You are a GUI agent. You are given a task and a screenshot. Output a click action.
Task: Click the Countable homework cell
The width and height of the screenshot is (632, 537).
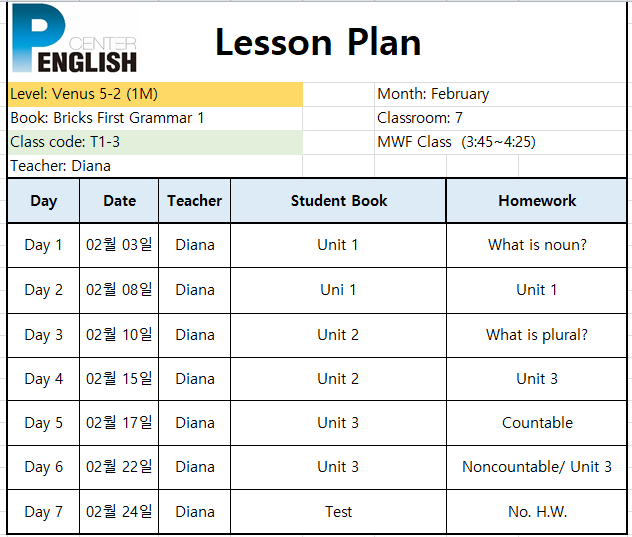coord(536,423)
